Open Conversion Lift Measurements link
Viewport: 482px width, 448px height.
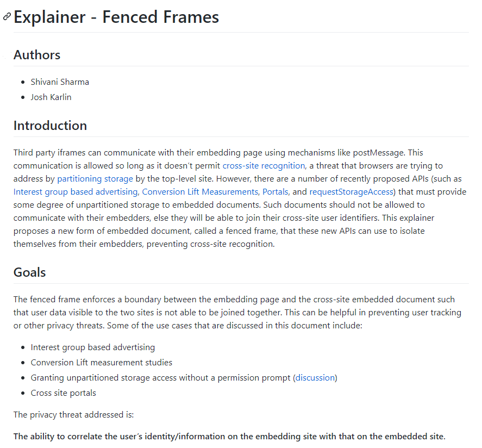[x=200, y=192]
